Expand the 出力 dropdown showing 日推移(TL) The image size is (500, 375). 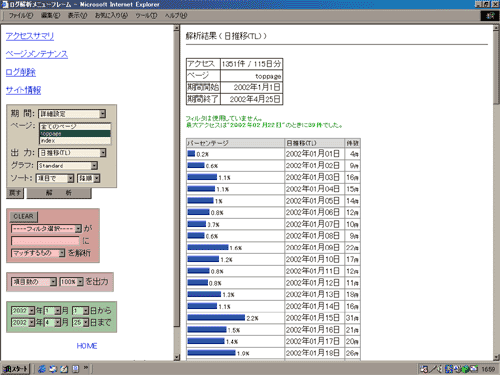[72, 153]
